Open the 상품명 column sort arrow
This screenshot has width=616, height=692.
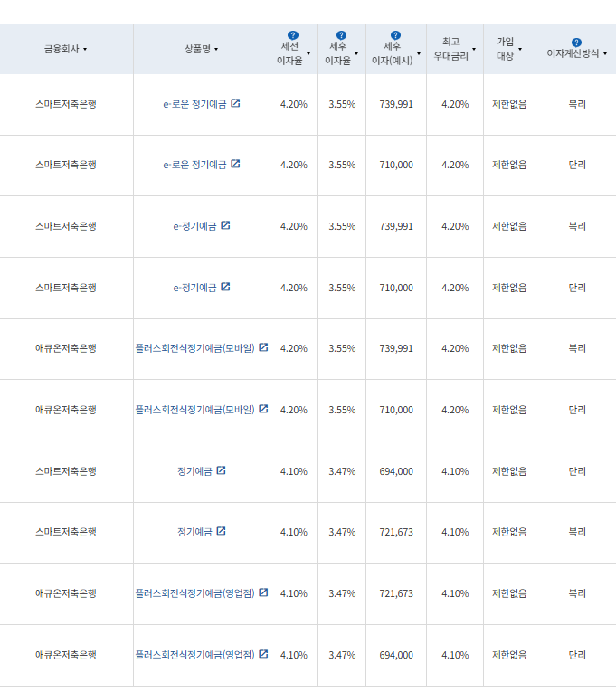[x=216, y=50]
